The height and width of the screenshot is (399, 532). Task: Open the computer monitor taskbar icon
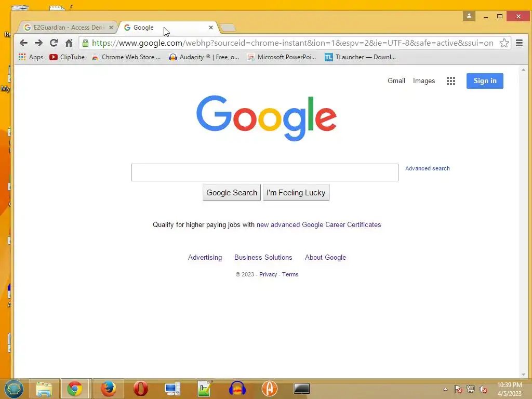tap(172, 389)
